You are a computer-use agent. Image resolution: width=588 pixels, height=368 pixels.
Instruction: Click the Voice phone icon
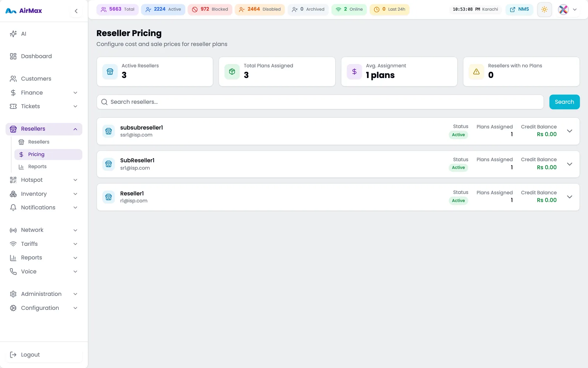pyautogui.click(x=13, y=272)
